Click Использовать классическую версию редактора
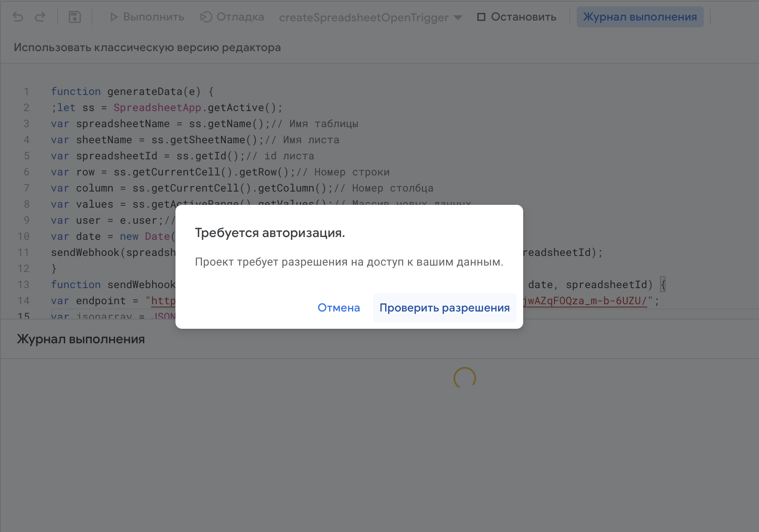759x532 pixels. coord(147,47)
